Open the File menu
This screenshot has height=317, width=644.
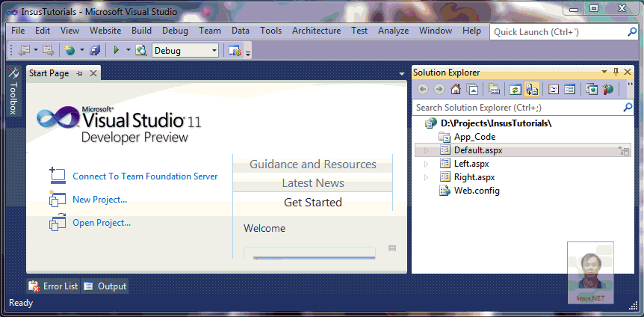pyautogui.click(x=18, y=31)
